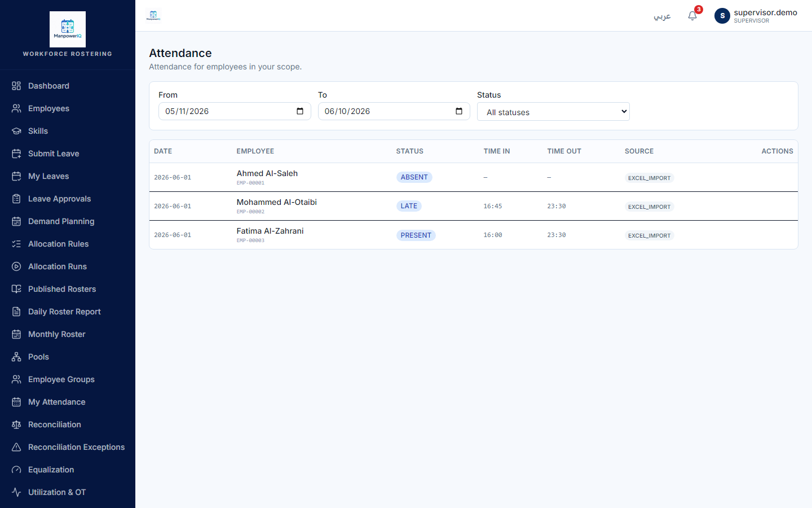812x508 pixels.
Task: Open the To date calendar picker icon
Action: pos(459,111)
